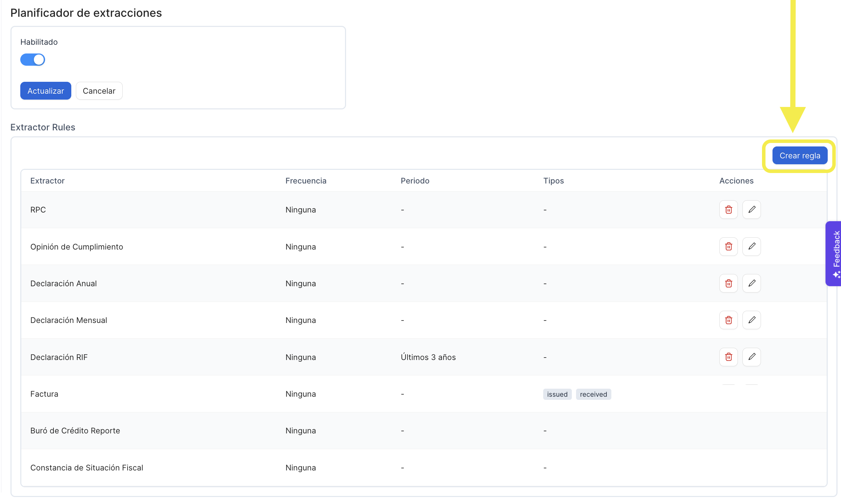Click the Acciones column header
Screen dimensions: 841x504
pyautogui.click(x=736, y=181)
